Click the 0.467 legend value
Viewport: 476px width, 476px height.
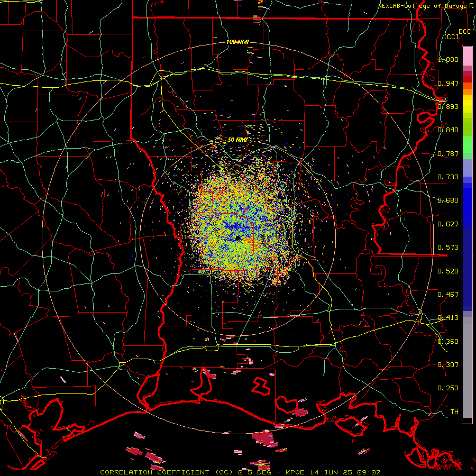point(448,295)
